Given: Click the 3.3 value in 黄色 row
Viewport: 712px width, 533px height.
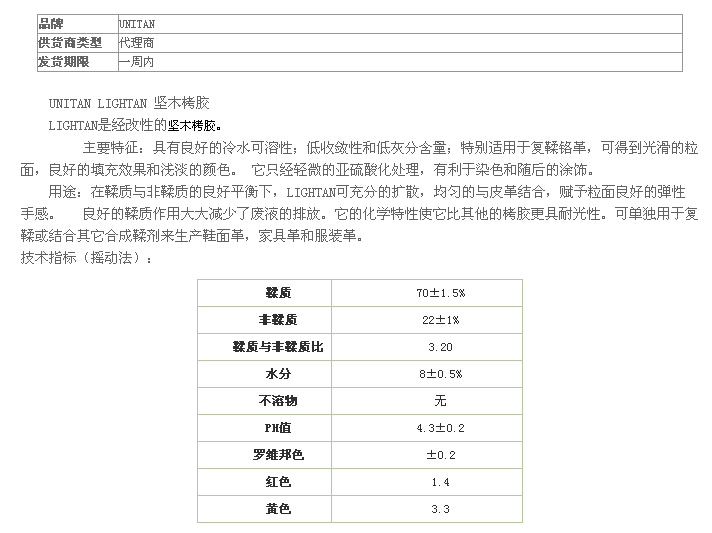Looking at the screenshot, I should 440,509.
